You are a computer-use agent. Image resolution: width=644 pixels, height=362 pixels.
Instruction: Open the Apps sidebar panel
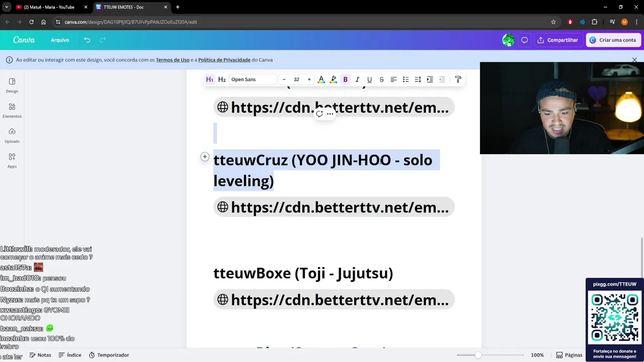pyautogui.click(x=12, y=161)
